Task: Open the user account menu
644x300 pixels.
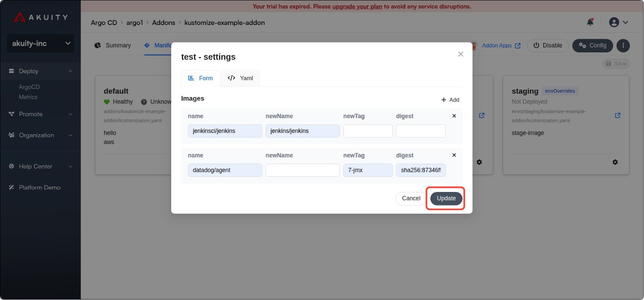Action: point(618,22)
